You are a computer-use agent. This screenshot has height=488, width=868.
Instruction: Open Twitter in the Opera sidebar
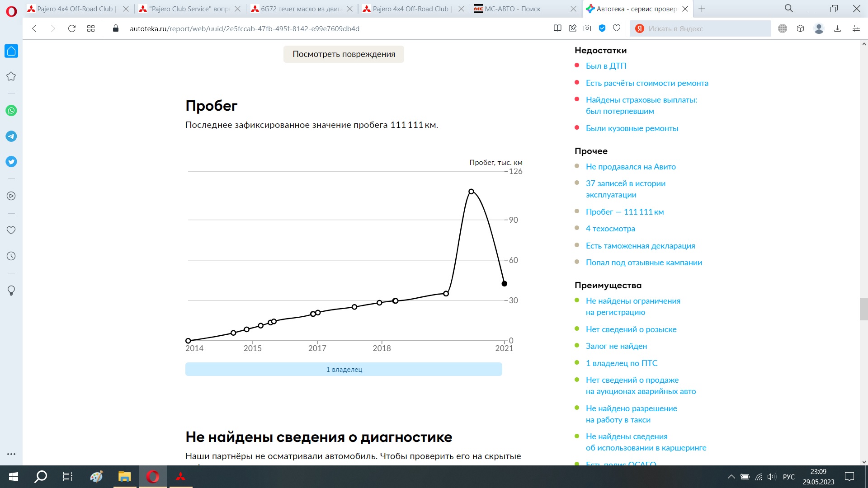11,162
